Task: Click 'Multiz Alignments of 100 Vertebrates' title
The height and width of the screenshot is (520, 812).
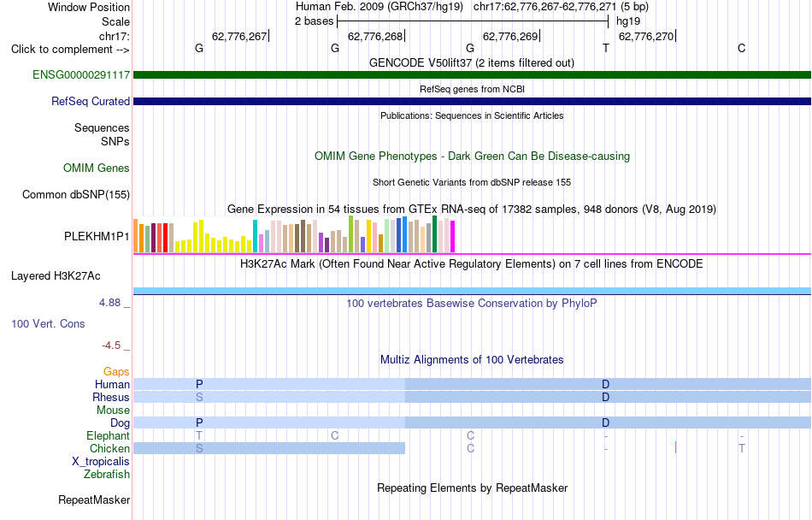Action: [x=472, y=359]
